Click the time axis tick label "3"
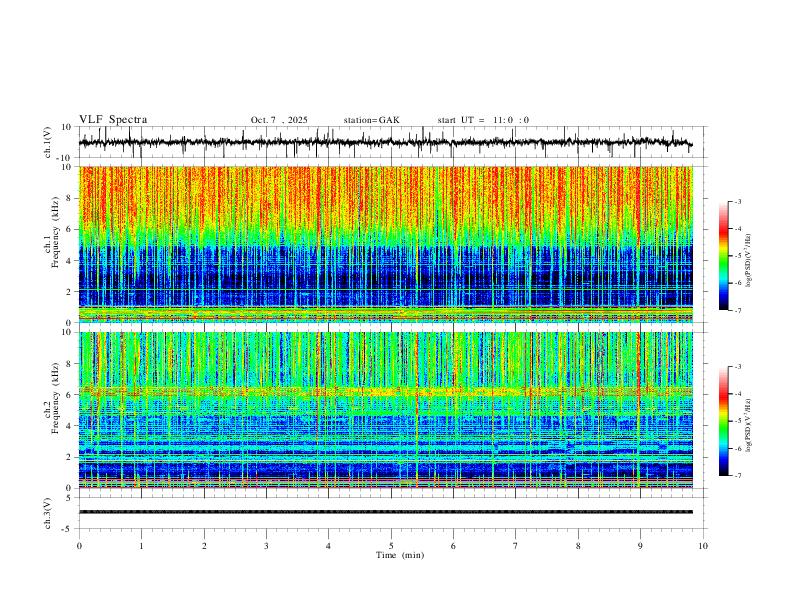The height and width of the screenshot is (612, 792). (266, 546)
